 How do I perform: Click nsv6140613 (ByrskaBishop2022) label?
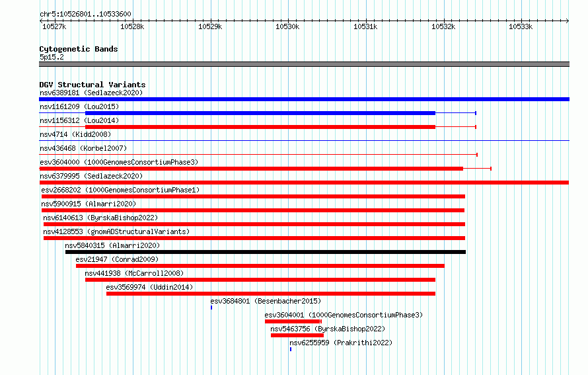[100, 218]
